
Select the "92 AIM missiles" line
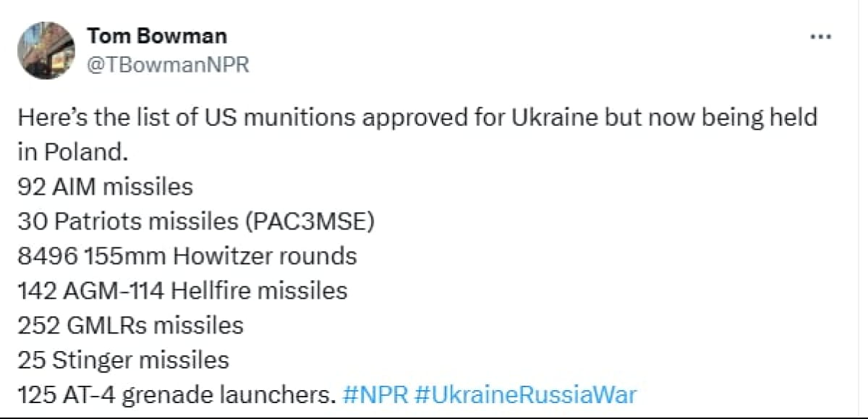click(x=106, y=187)
